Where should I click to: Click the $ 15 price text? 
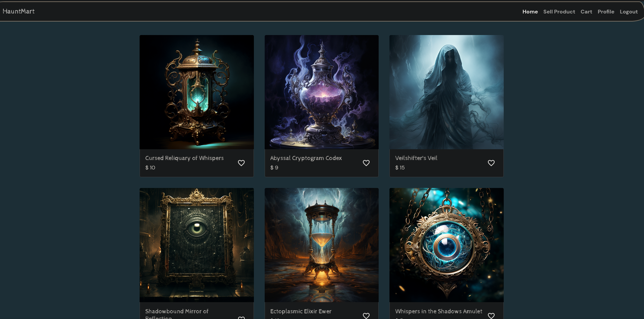pyautogui.click(x=400, y=167)
